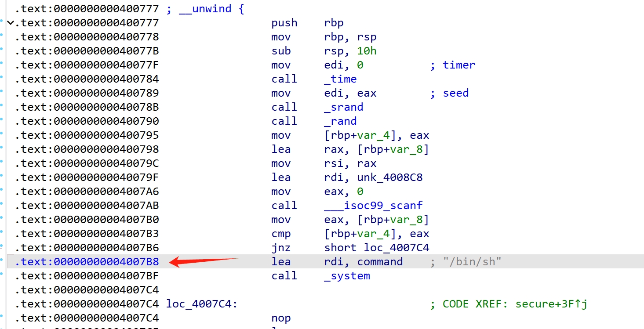Click the "rbp, rsp" operands

(350, 37)
